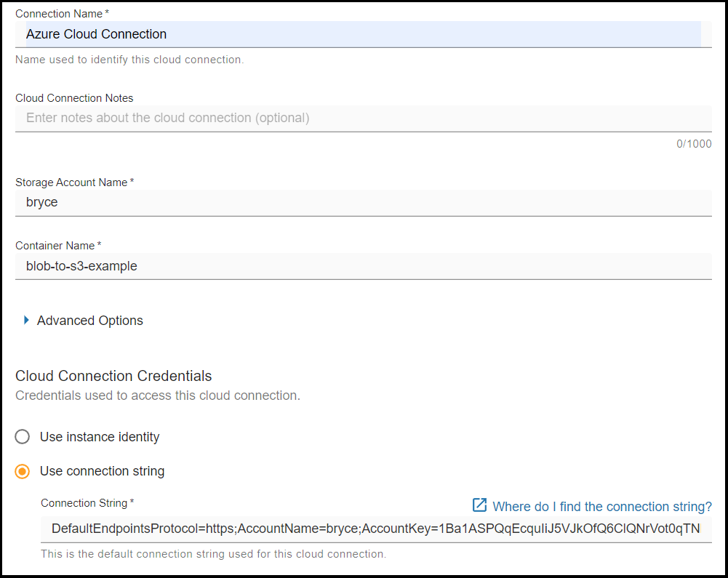
Task: Click the Cloud Connection Notes input field
Action: click(363, 118)
